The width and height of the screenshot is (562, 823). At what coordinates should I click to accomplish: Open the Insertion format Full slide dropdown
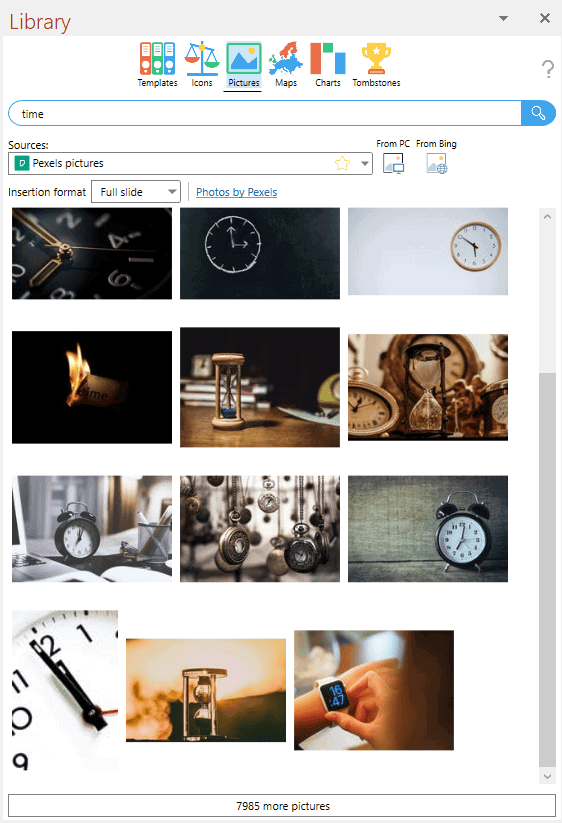click(136, 192)
